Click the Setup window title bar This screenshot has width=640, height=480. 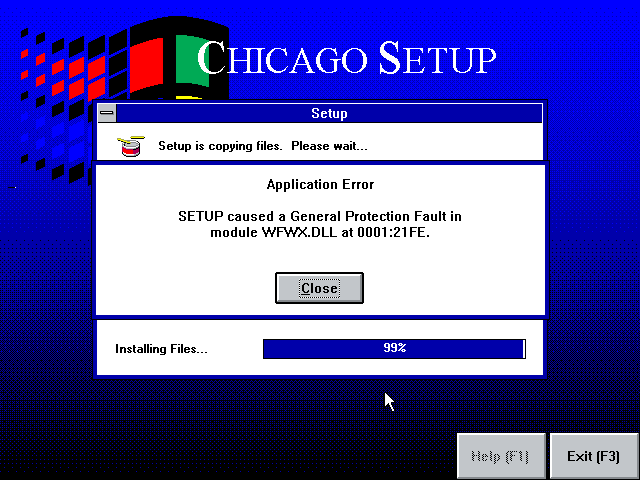pyautogui.click(x=329, y=113)
